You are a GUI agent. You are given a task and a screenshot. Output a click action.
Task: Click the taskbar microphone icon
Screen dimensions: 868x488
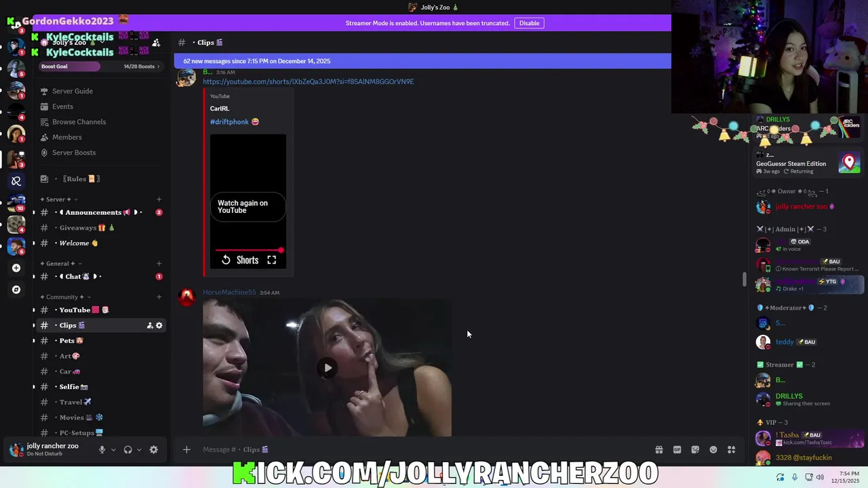point(795,477)
